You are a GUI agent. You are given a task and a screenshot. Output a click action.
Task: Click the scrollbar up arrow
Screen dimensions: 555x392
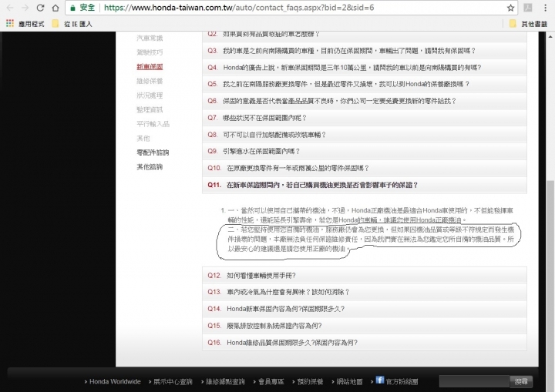pyautogui.click(x=550, y=36)
